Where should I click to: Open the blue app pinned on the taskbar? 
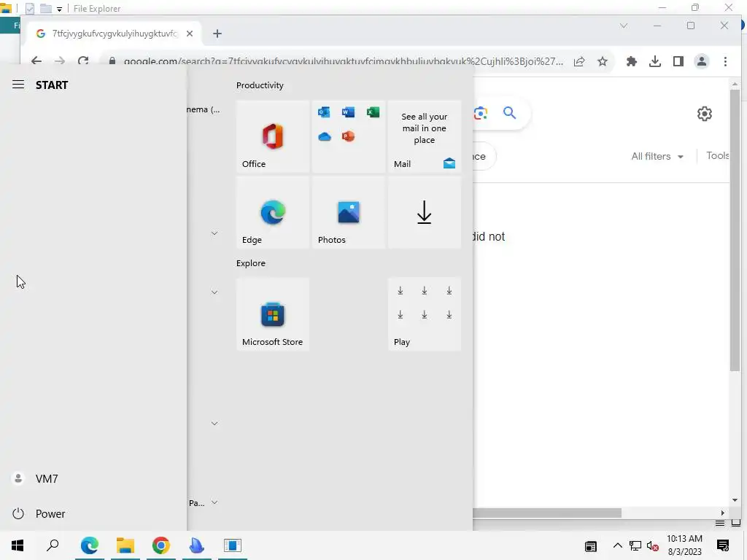click(x=196, y=545)
